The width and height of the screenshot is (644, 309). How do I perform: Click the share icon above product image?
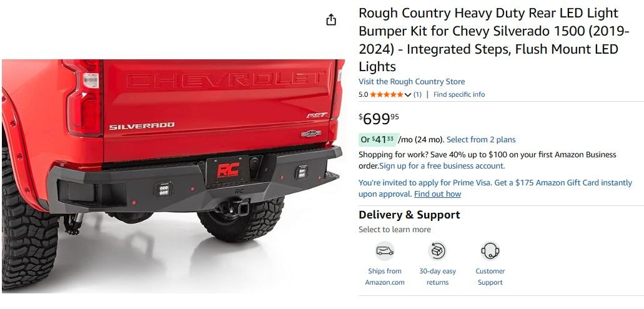(331, 20)
